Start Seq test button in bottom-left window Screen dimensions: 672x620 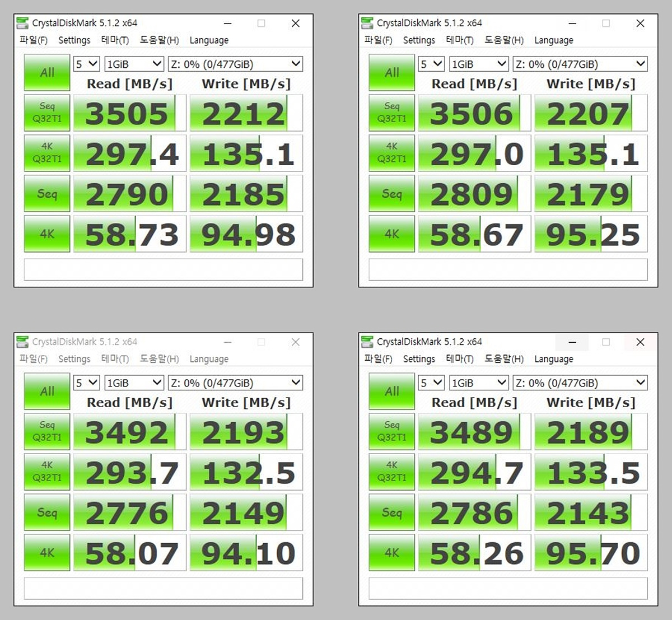click(x=47, y=512)
